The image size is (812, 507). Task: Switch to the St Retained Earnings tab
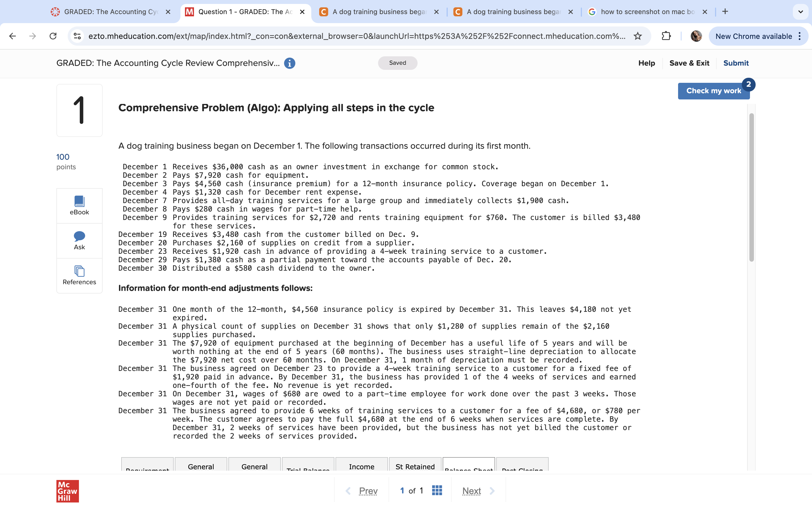click(x=415, y=466)
